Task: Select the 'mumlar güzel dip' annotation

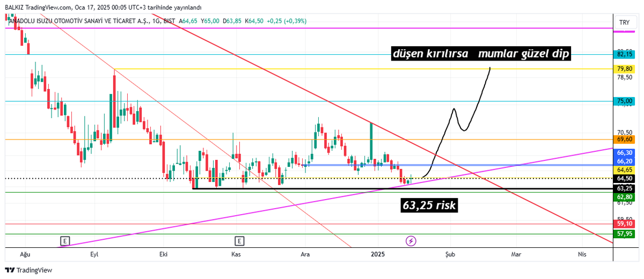Action: pos(523,54)
